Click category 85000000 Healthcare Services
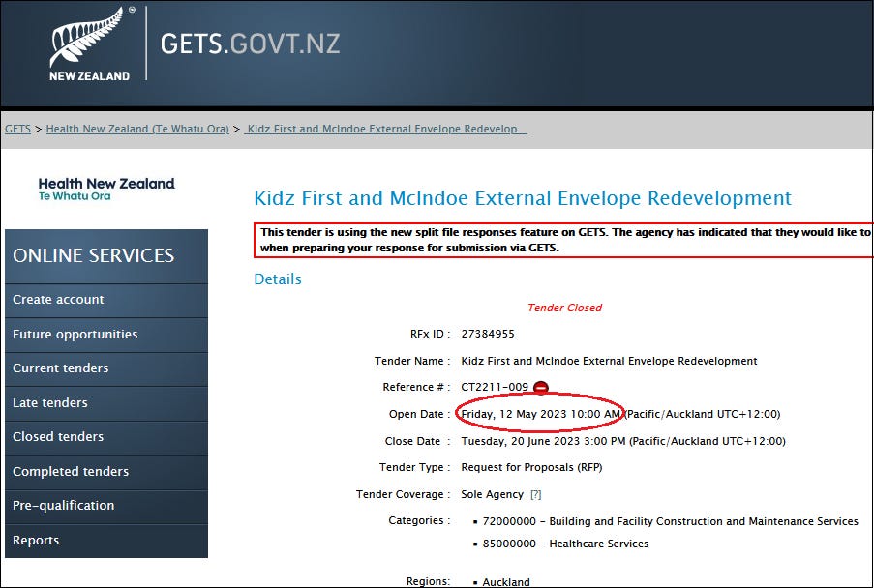 tap(565, 544)
